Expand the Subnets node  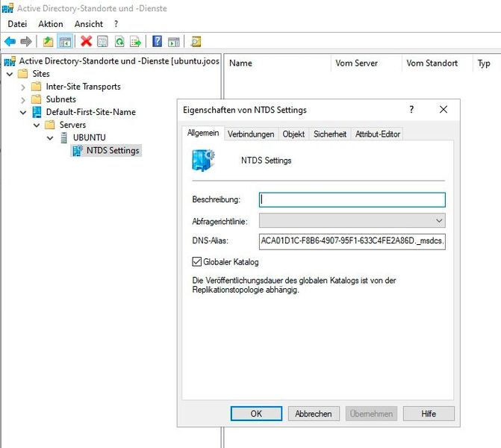click(x=23, y=100)
